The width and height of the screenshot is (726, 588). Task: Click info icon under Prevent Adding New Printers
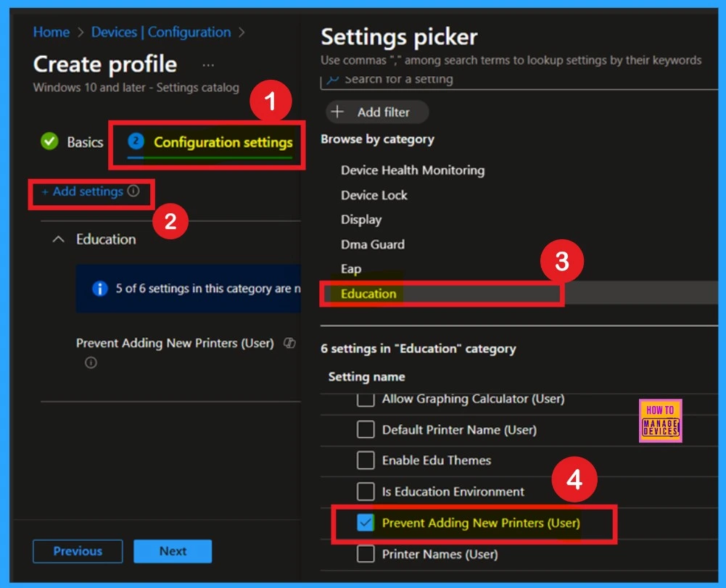pos(91,363)
